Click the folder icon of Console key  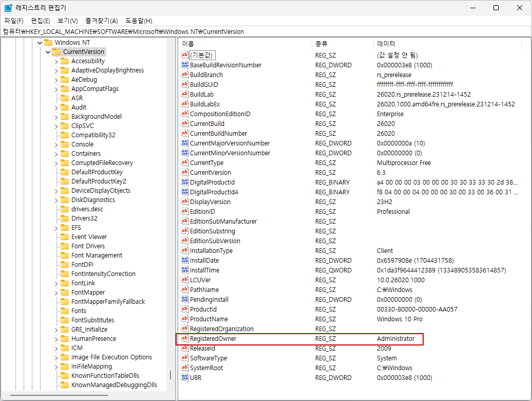(x=65, y=144)
